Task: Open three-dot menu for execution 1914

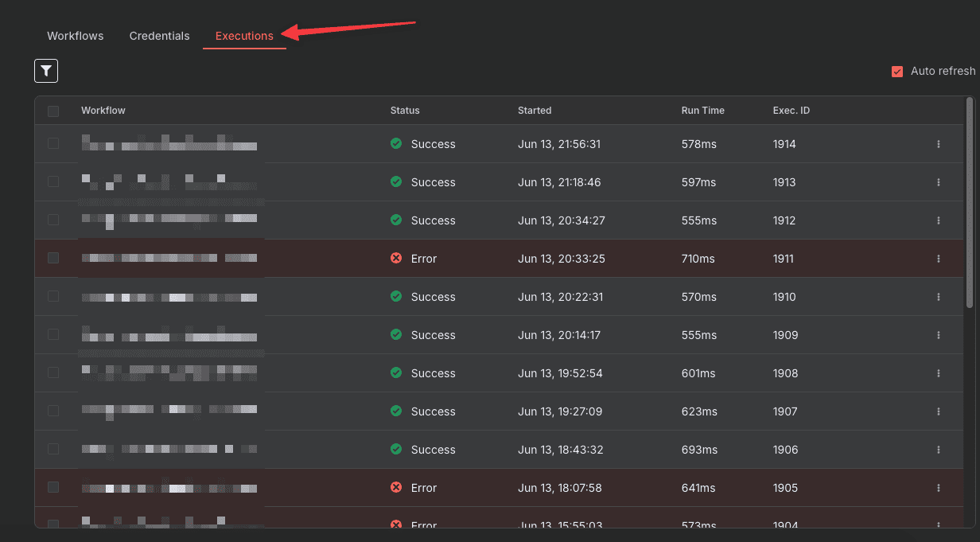Action: click(x=939, y=144)
